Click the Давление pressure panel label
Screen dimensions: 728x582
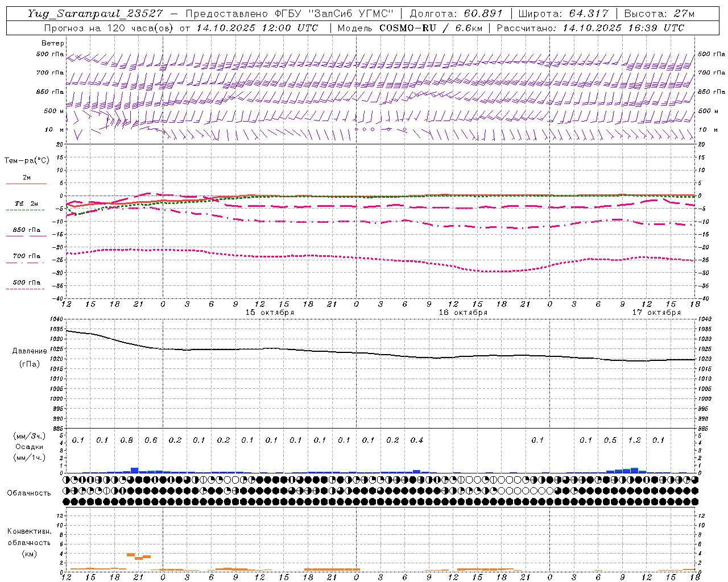click(x=30, y=351)
